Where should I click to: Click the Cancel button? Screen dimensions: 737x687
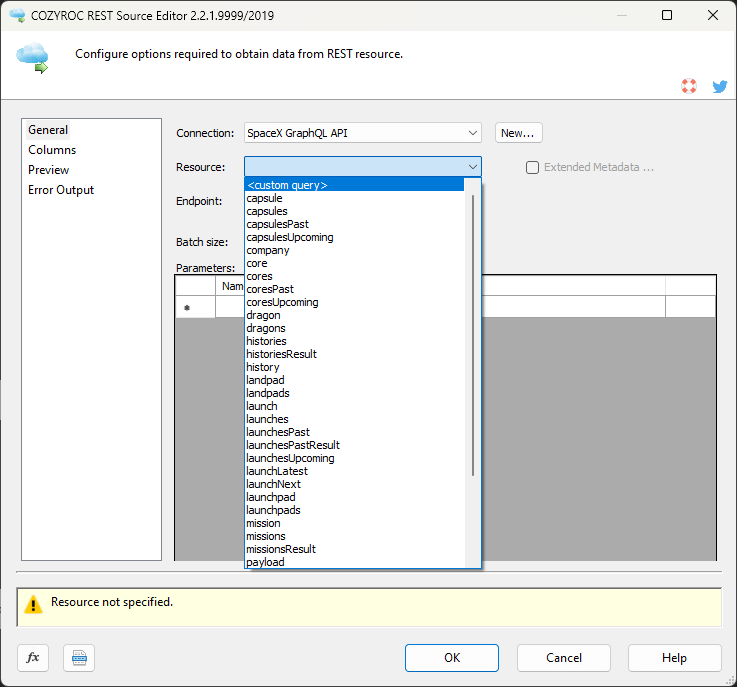564,657
